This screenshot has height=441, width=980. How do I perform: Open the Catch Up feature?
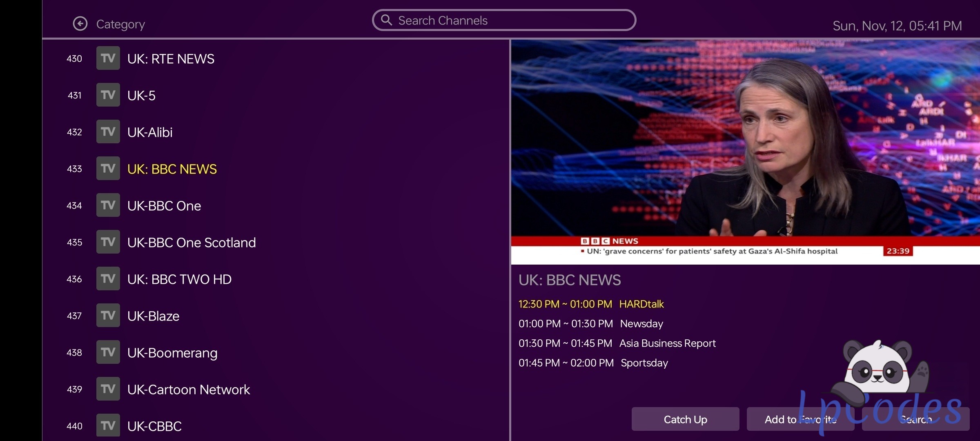pyautogui.click(x=685, y=419)
